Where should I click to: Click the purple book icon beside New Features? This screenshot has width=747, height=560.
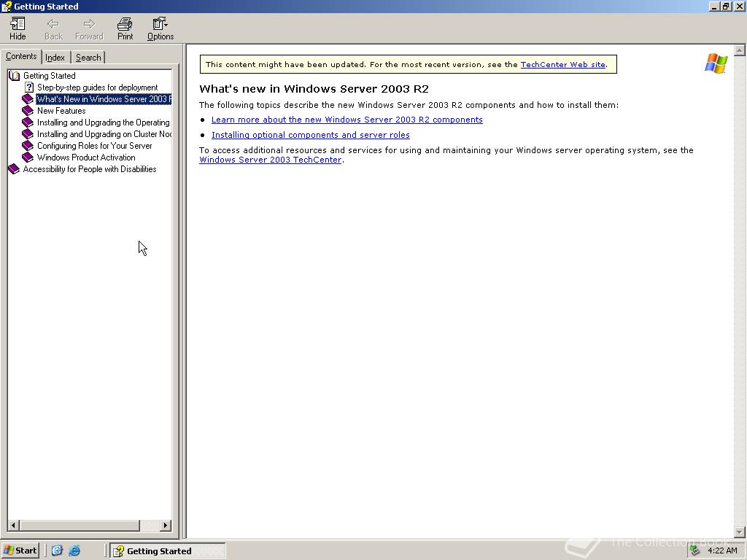pyautogui.click(x=28, y=111)
